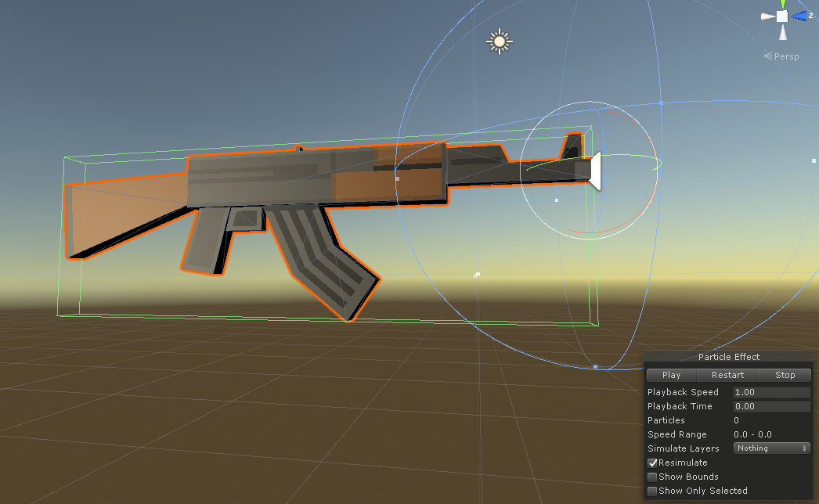819x504 pixels.
Task: Stop the particle effect simulation
Action: [x=785, y=375]
